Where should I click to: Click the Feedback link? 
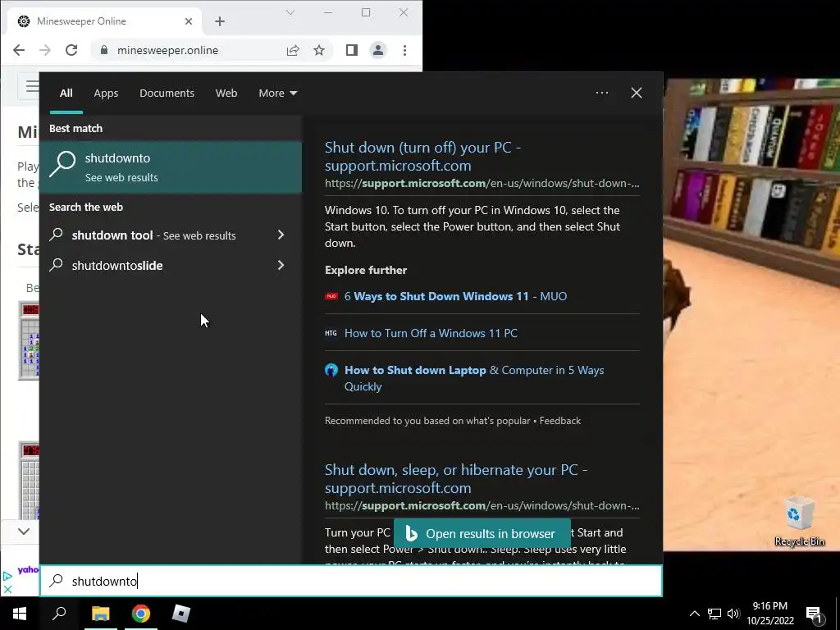(559, 421)
